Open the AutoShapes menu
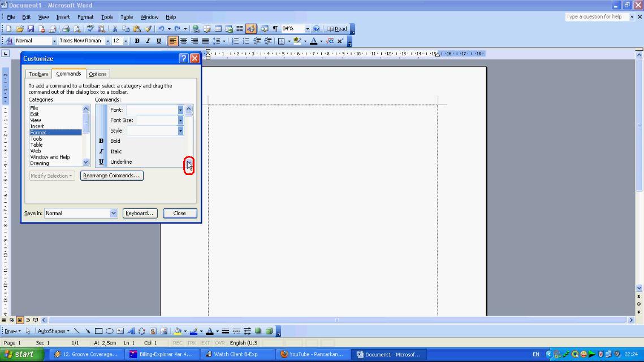Screen dimensions: 644x362 pyautogui.click(x=53, y=331)
